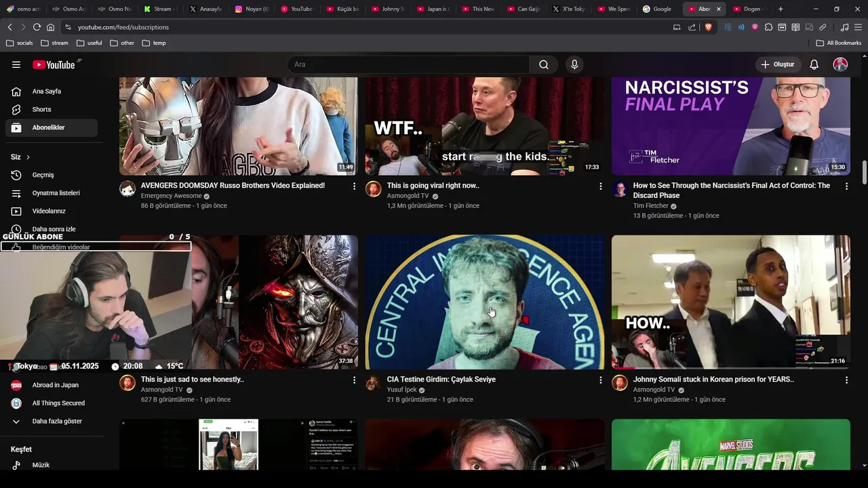Open Emergency Awesome channel avatar
Screen dimensions: 868x488
[x=127, y=189]
